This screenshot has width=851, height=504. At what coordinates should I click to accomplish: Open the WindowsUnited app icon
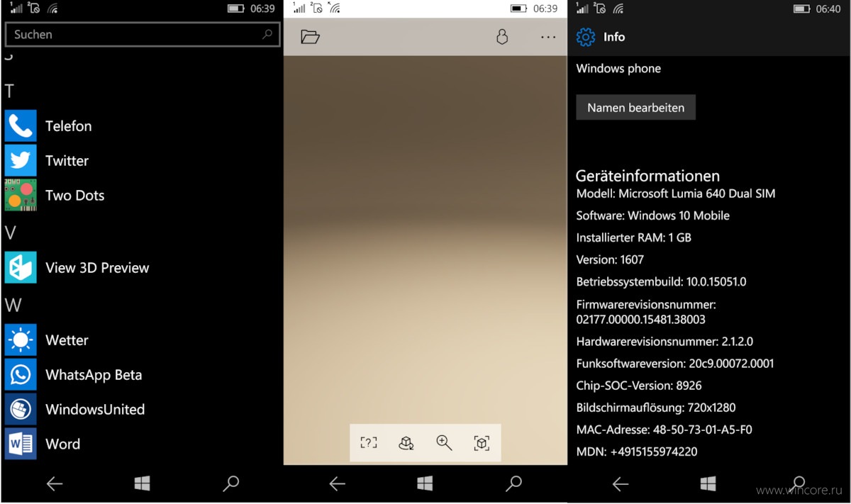[x=21, y=409]
